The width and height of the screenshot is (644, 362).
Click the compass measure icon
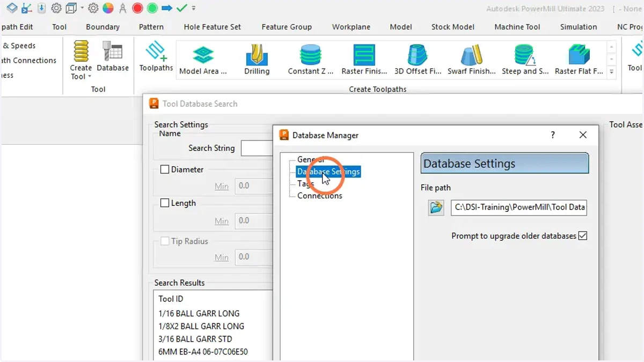click(123, 8)
